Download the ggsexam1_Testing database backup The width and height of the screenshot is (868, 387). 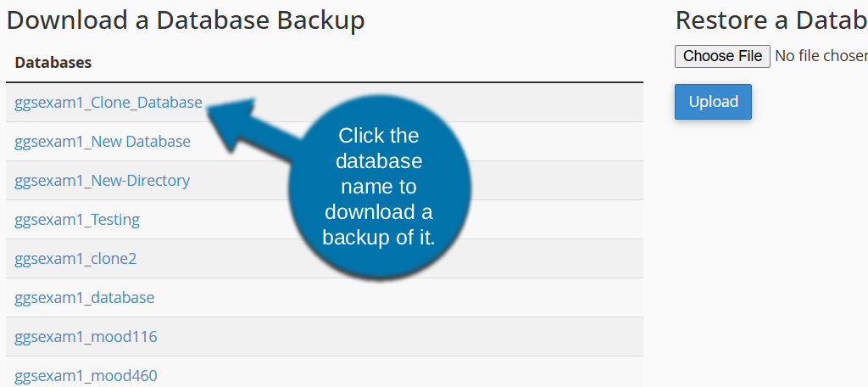(77, 220)
